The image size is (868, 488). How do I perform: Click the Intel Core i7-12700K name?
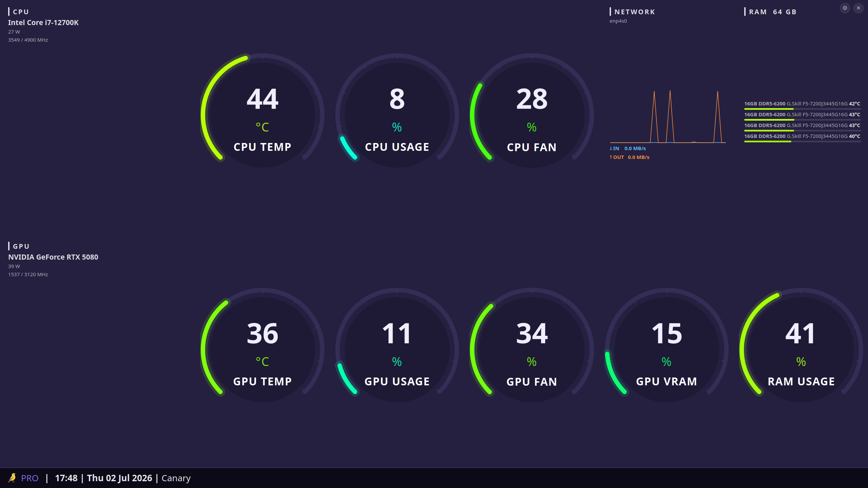(x=43, y=23)
